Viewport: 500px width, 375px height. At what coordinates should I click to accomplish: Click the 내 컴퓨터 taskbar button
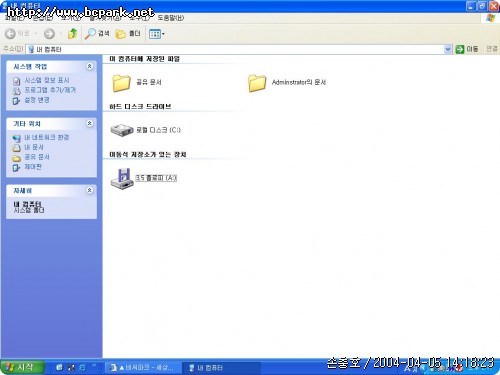(x=221, y=368)
